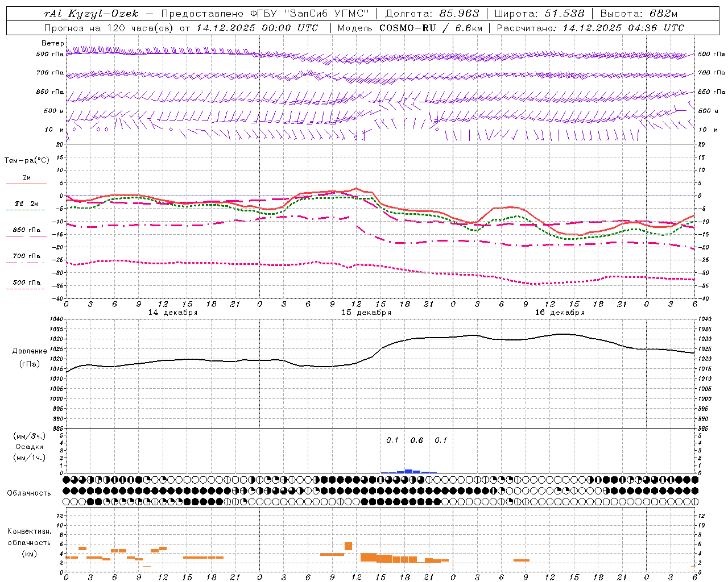Click 500 м wind level label on left
728x582 pixels.
coord(54,111)
